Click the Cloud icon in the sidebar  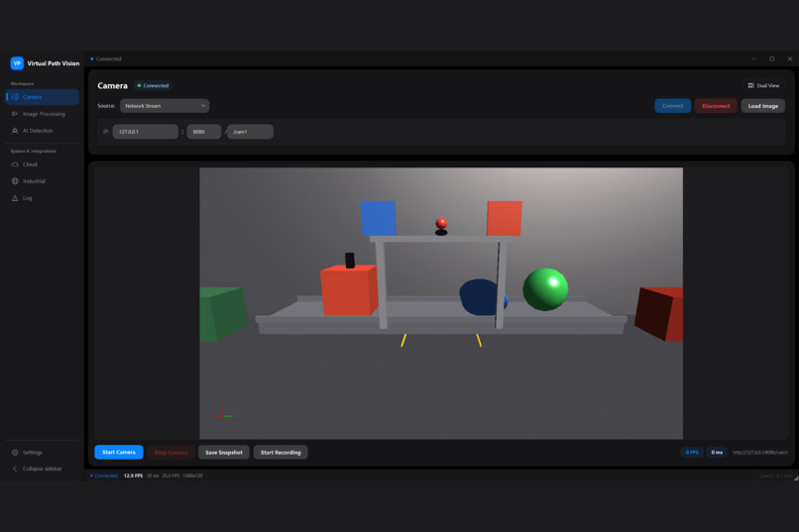click(15, 164)
